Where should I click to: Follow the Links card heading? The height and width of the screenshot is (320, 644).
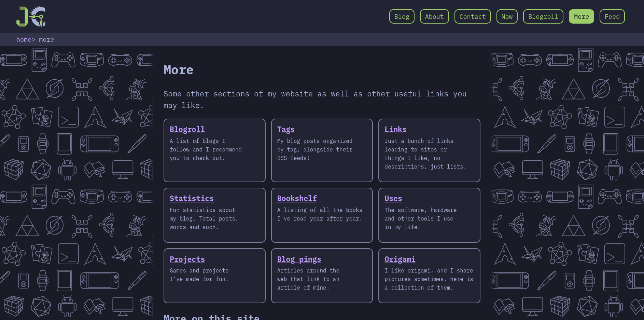[395, 130]
